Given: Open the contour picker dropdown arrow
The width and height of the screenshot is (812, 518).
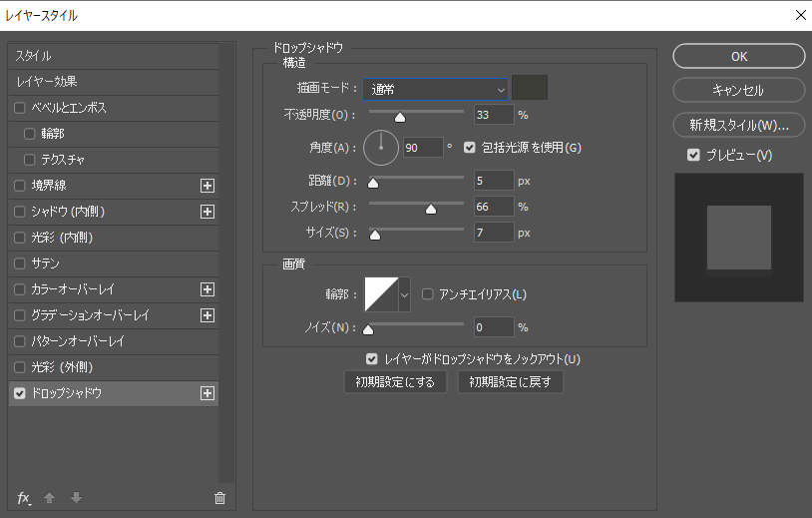Looking at the screenshot, I should click(x=404, y=294).
